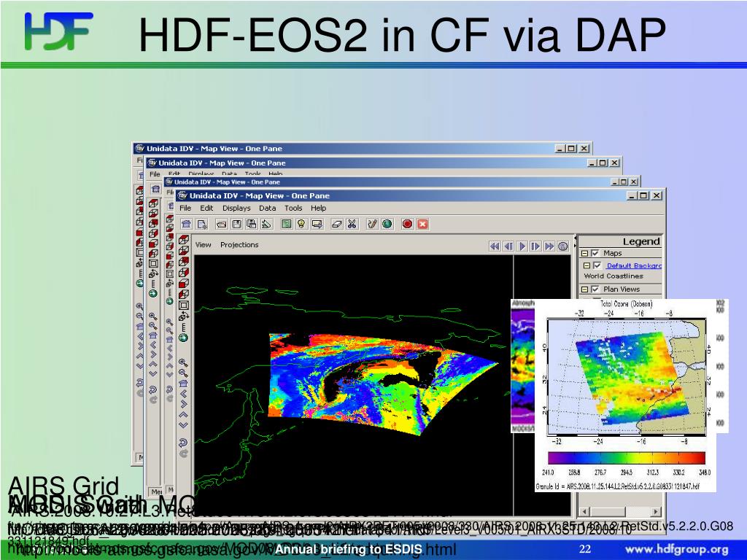Viewport: 747px width, 560px height.
Task: Collapse the Plan Views category in Legend
Action: [x=585, y=289]
